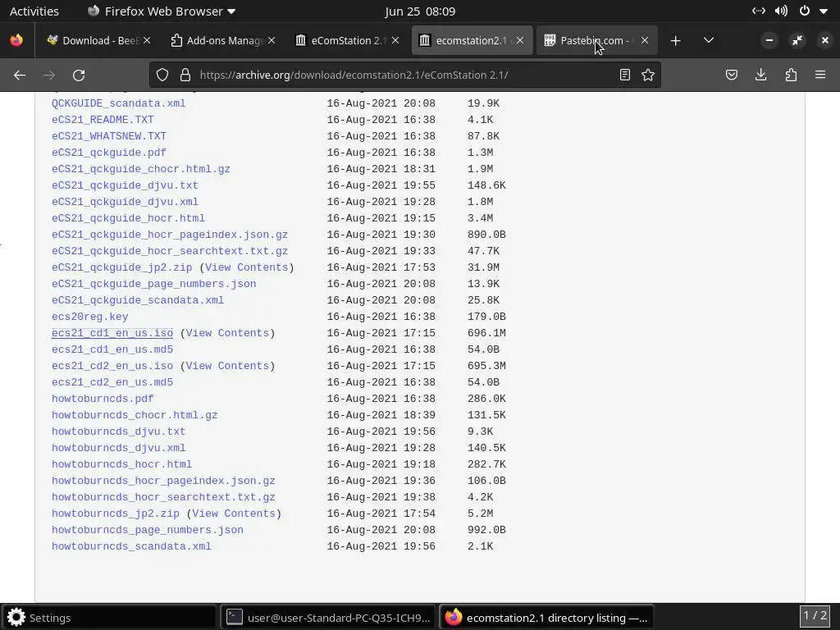The width and height of the screenshot is (840, 630).
Task: Open Firefox application hamburger menu
Action: pyautogui.click(x=820, y=75)
